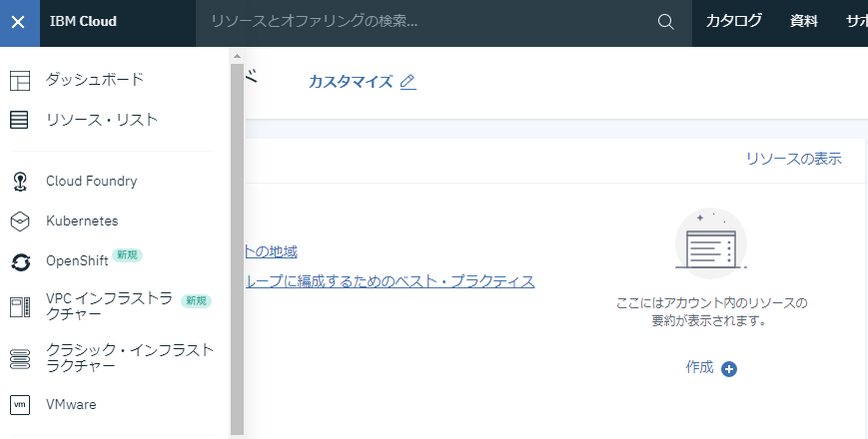Select OpenShift menu entry
This screenshot has width=868, height=439.
tap(78, 261)
